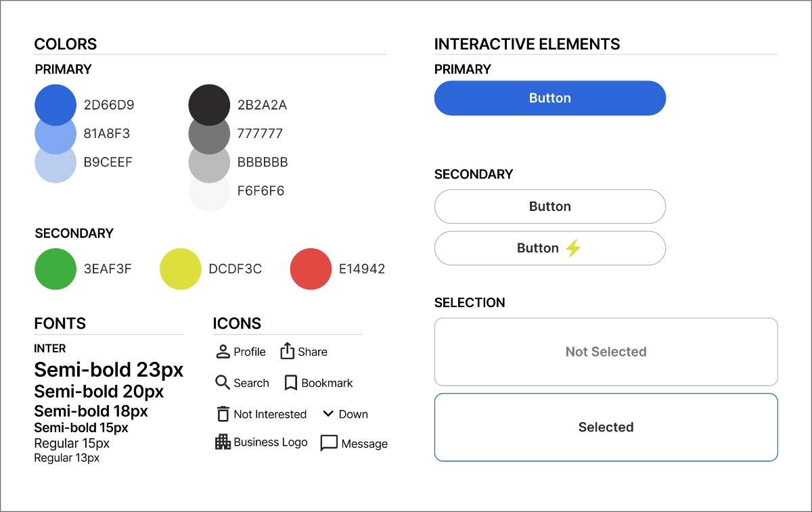812x512 pixels.
Task: Click the FONTS section heading
Action: point(60,323)
